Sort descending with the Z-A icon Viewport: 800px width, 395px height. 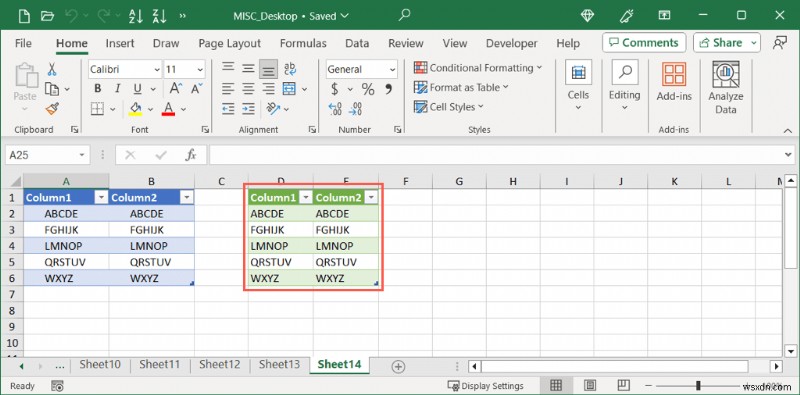[159, 16]
